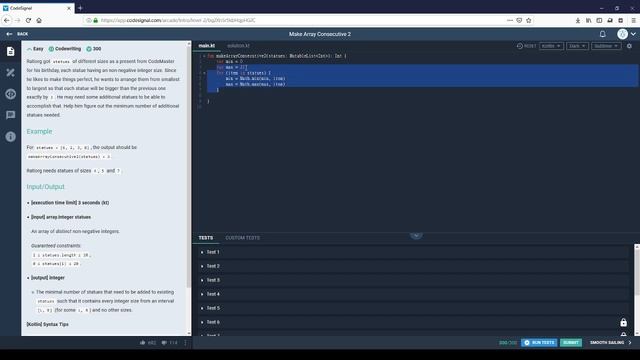Open the Sublime keybinding dropdown
Image resolution: width=640 pixels, height=360 pixels.
pyautogui.click(x=606, y=46)
